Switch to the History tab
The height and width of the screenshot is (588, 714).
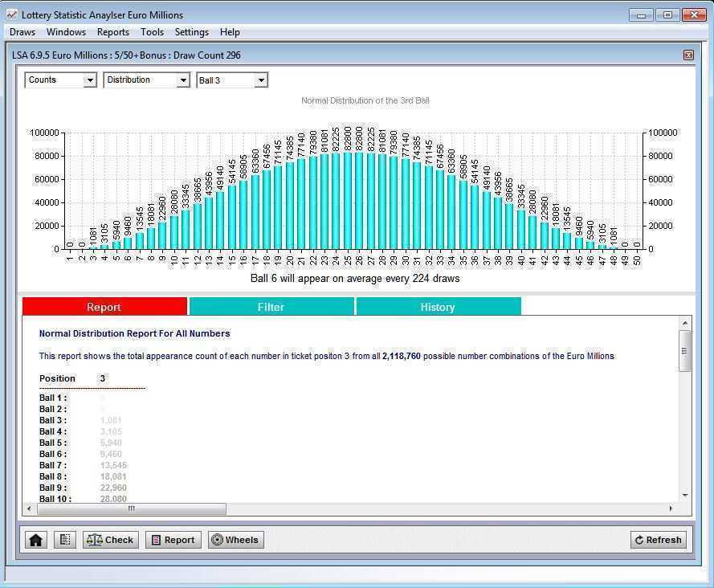pos(438,307)
